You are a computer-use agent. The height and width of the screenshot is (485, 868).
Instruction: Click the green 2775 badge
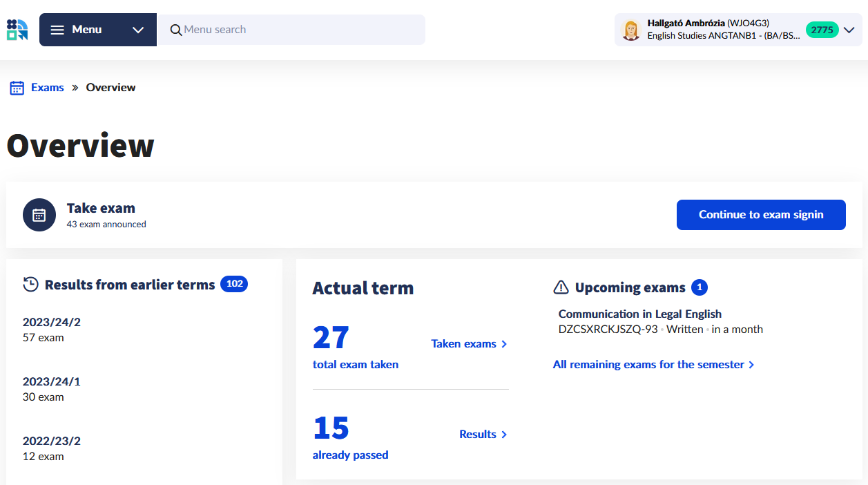click(x=822, y=30)
